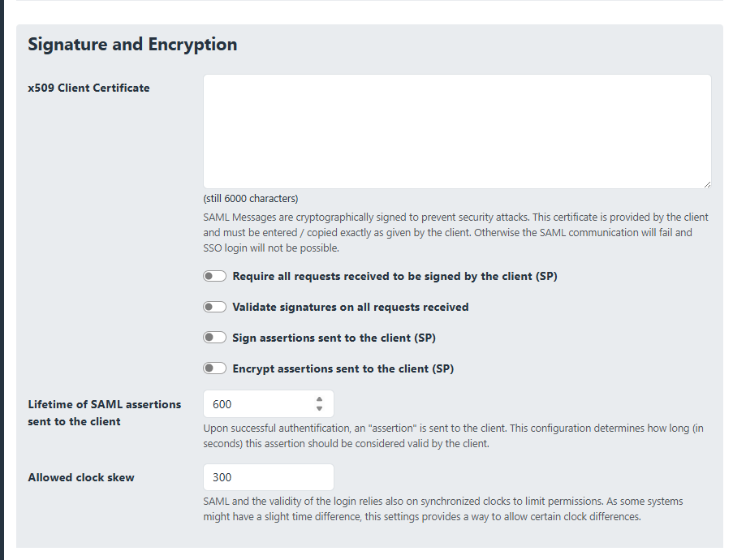Click the Allowed clock skew input field
This screenshot has height=560, width=733.
coord(268,477)
